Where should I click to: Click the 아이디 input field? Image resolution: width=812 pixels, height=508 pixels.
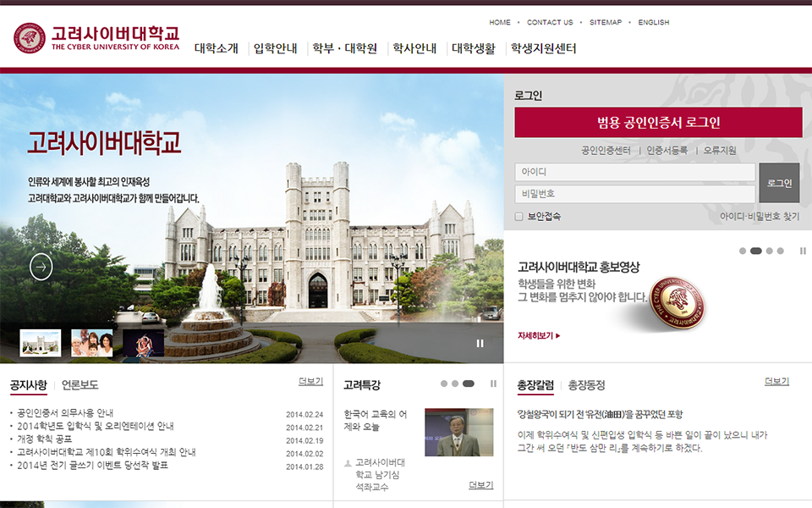click(x=634, y=172)
